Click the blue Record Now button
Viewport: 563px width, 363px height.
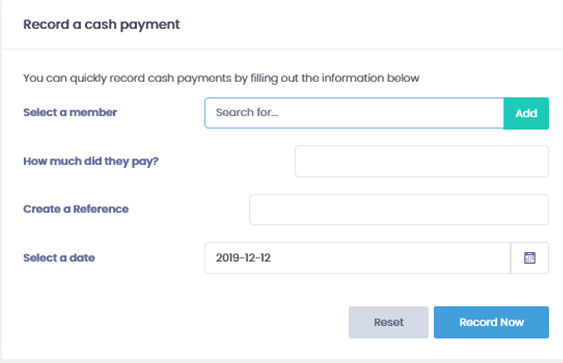pyautogui.click(x=491, y=322)
